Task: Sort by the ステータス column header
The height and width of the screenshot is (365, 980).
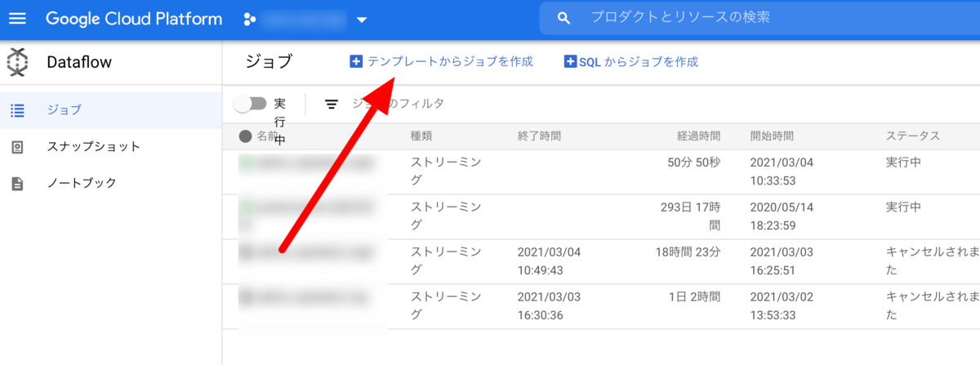Action: tap(913, 136)
